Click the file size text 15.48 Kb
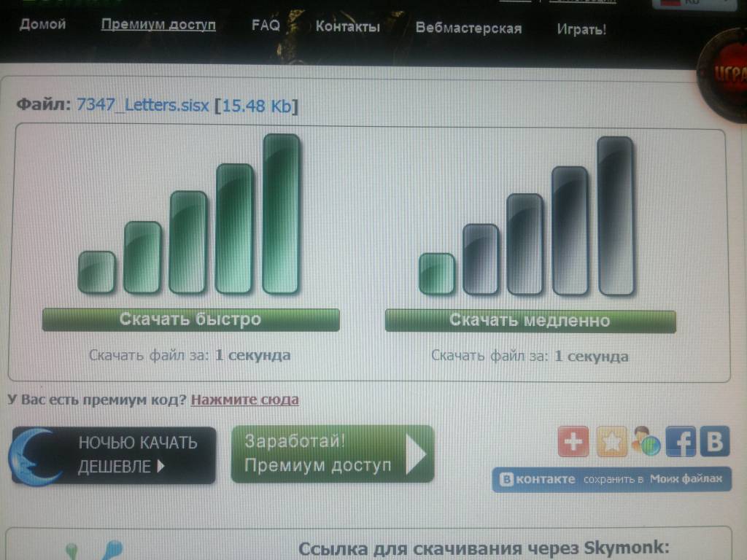The width and height of the screenshot is (747, 560). click(x=257, y=106)
